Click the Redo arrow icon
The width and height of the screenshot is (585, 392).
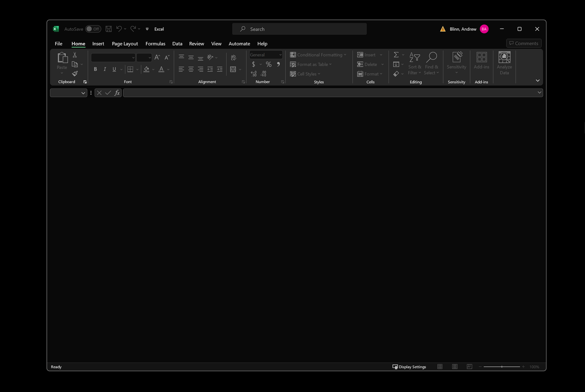pyautogui.click(x=133, y=29)
